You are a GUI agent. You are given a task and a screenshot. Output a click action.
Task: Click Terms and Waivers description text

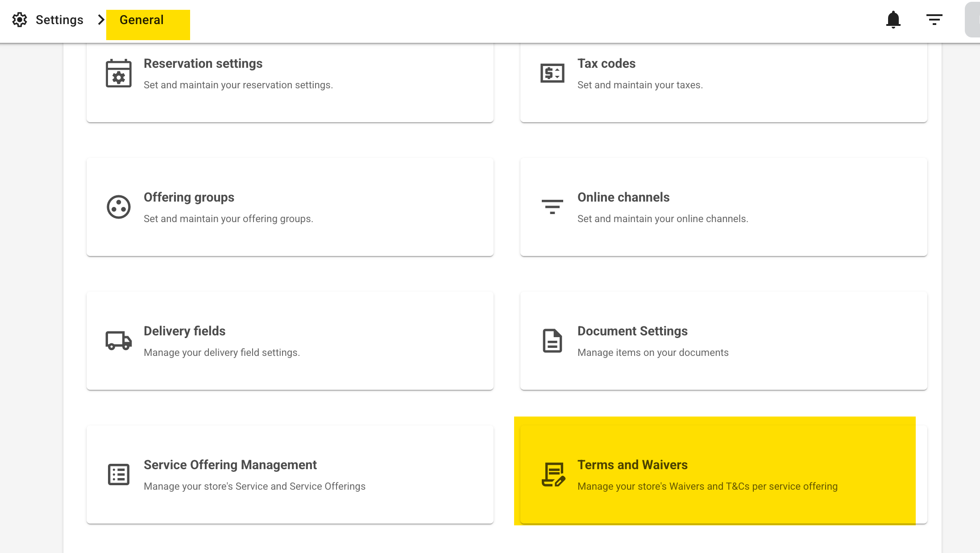coord(707,487)
